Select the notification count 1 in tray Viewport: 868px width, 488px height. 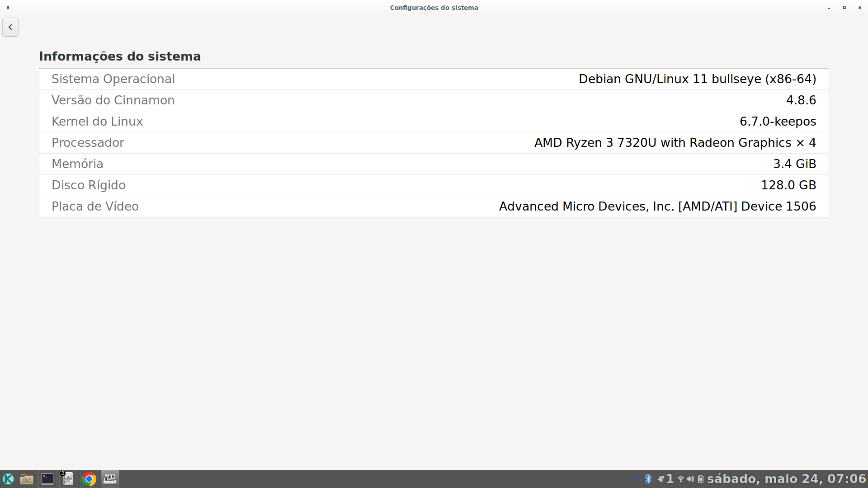coord(670,479)
